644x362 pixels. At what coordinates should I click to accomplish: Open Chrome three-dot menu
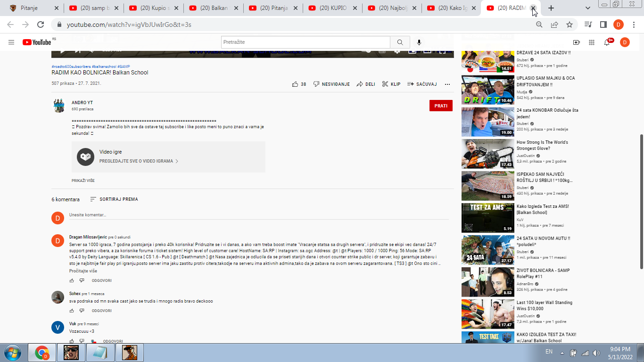click(634, 25)
